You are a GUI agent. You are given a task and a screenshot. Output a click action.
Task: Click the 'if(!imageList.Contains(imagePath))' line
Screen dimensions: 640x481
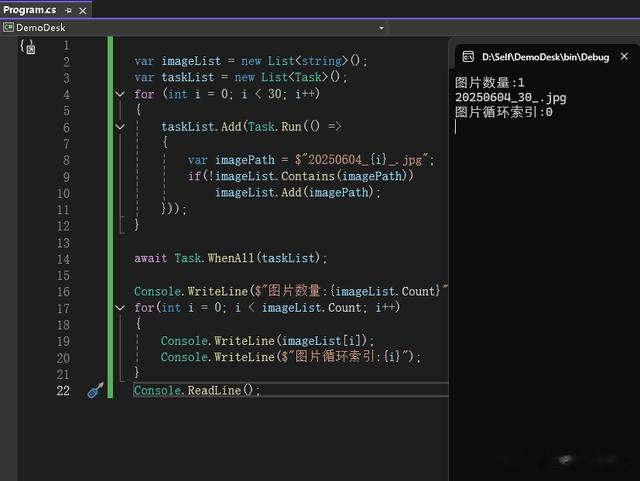tap(301, 176)
